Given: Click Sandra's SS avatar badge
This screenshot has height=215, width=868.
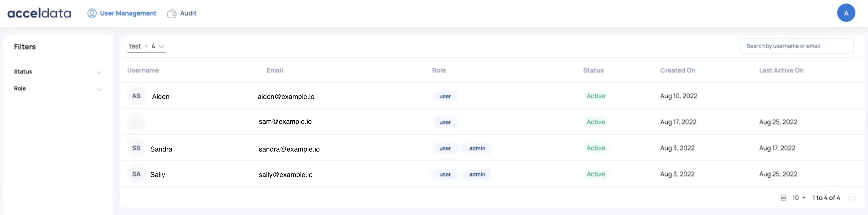Looking at the screenshot, I should [136, 148].
